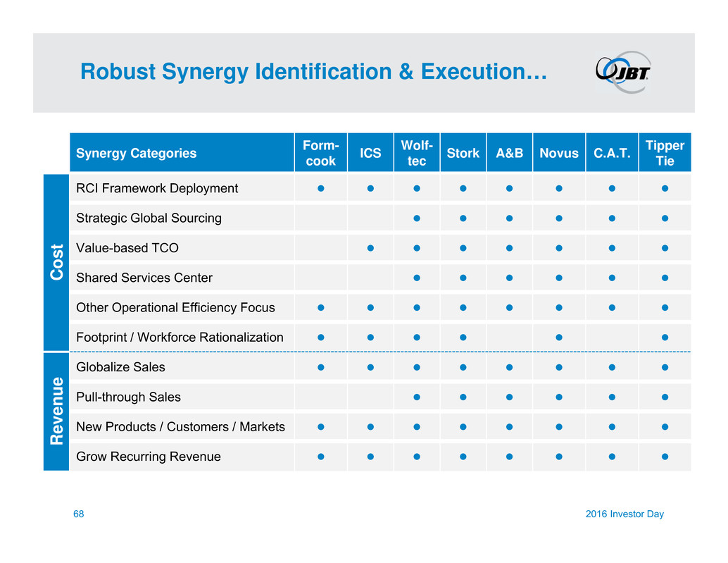This screenshot has width=728, height=563.
Task: Click the slide title Robust Synergy Identification & Execution
Action: pos(313,71)
